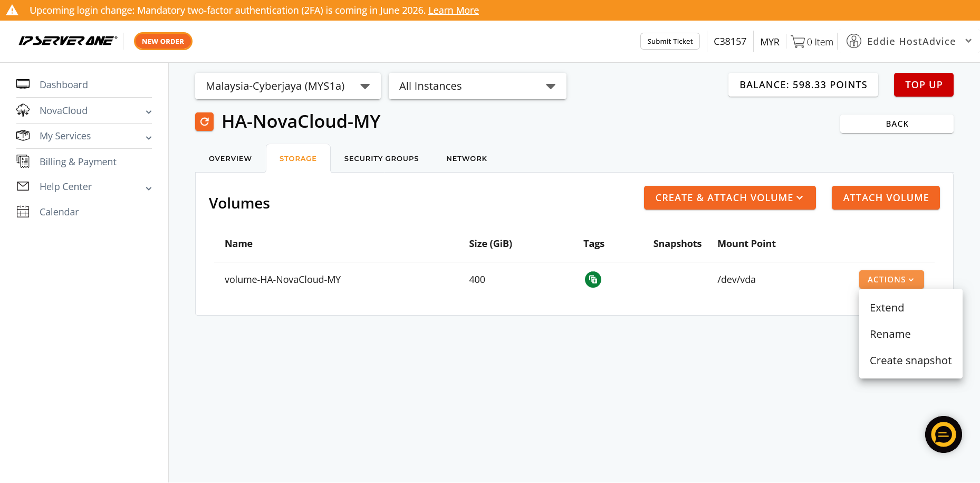Click the Submit Ticket button
The width and height of the screenshot is (980, 483).
670,41
